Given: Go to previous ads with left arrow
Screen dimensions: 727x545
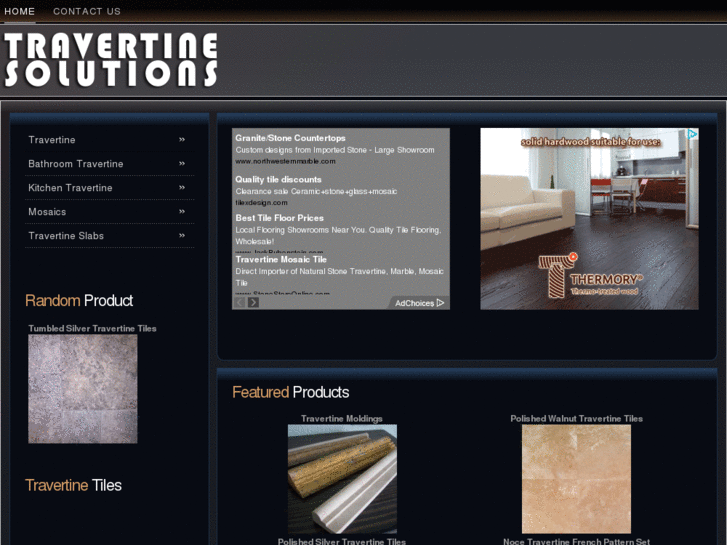Looking at the screenshot, I should point(240,303).
